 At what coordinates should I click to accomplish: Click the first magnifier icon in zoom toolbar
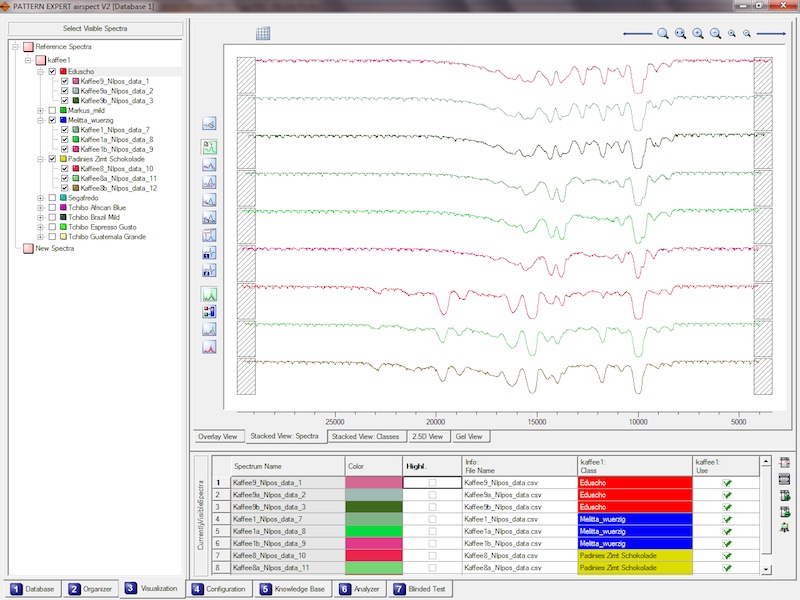[663, 34]
